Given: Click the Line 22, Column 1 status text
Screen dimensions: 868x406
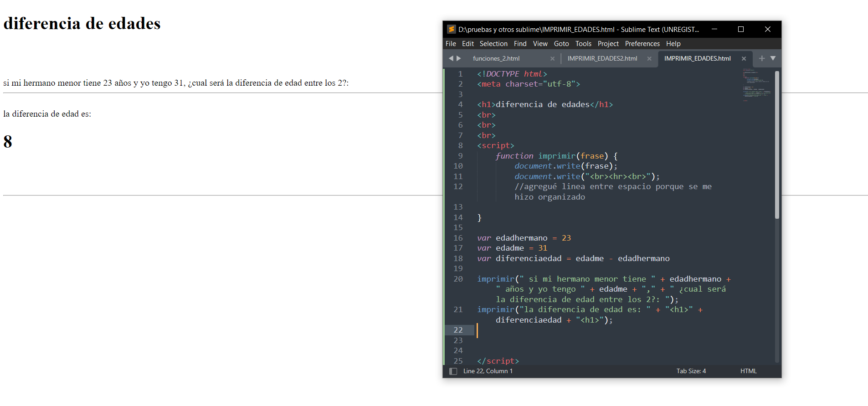Looking at the screenshot, I should click(488, 371).
